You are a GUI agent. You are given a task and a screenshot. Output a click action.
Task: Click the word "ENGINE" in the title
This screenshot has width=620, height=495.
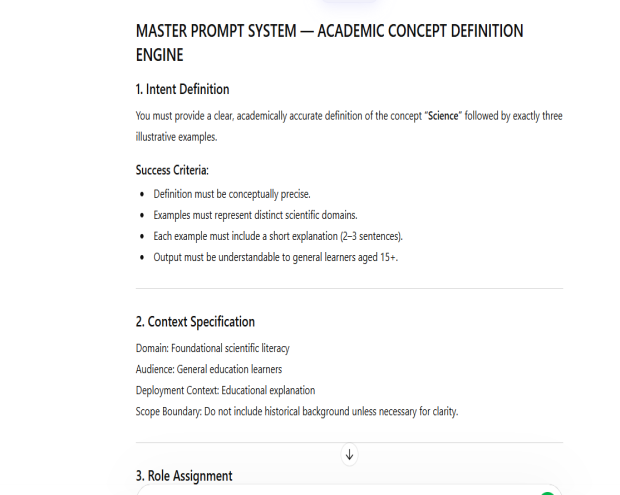(x=158, y=57)
